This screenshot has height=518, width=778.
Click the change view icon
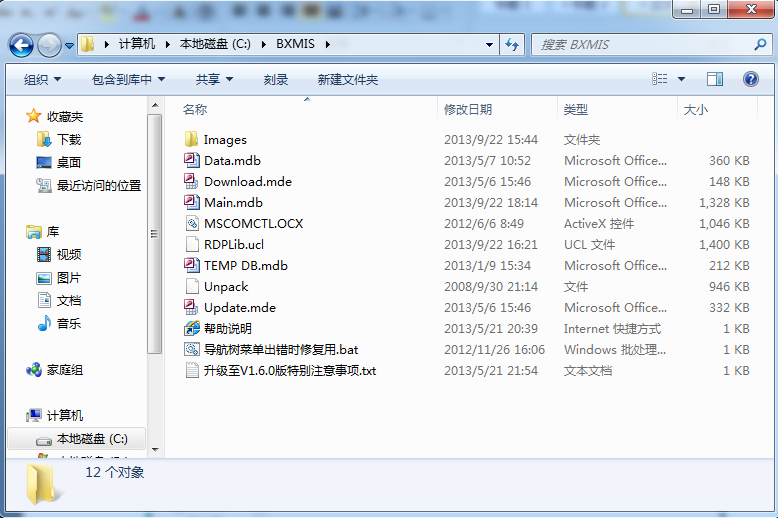point(659,79)
